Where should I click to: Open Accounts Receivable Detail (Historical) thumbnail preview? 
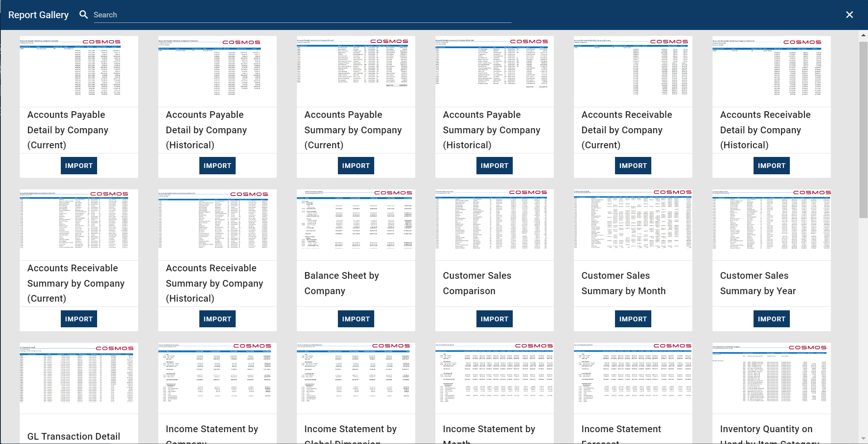point(772,71)
